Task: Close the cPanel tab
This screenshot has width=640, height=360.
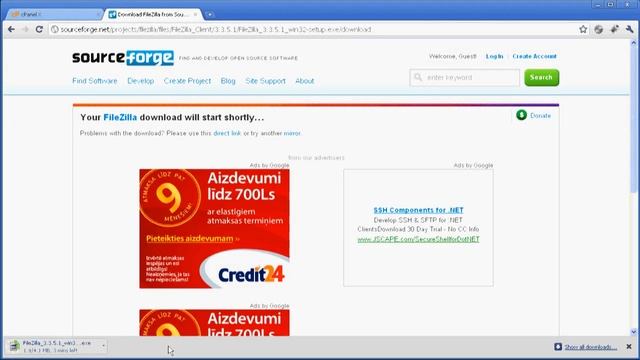Action: (98, 14)
